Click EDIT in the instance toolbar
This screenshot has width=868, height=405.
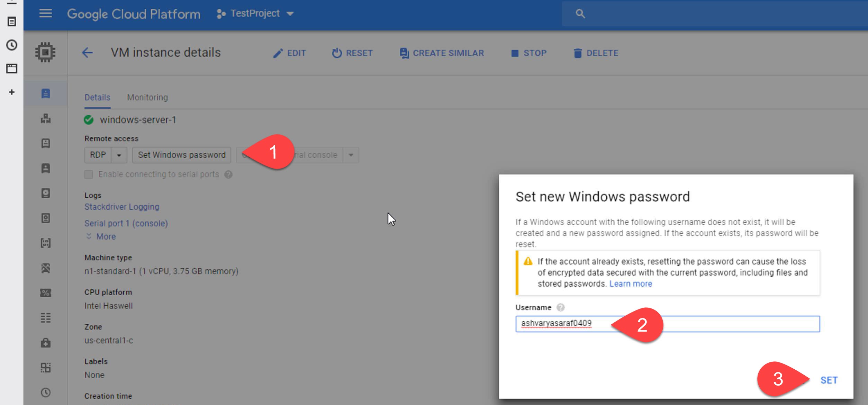[289, 53]
